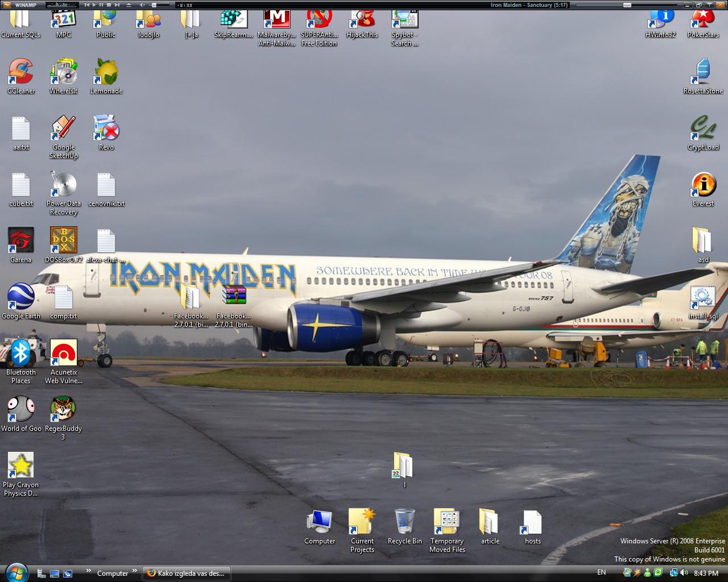
Task: Click Winamp's eject/open file button
Action: coord(129,5)
